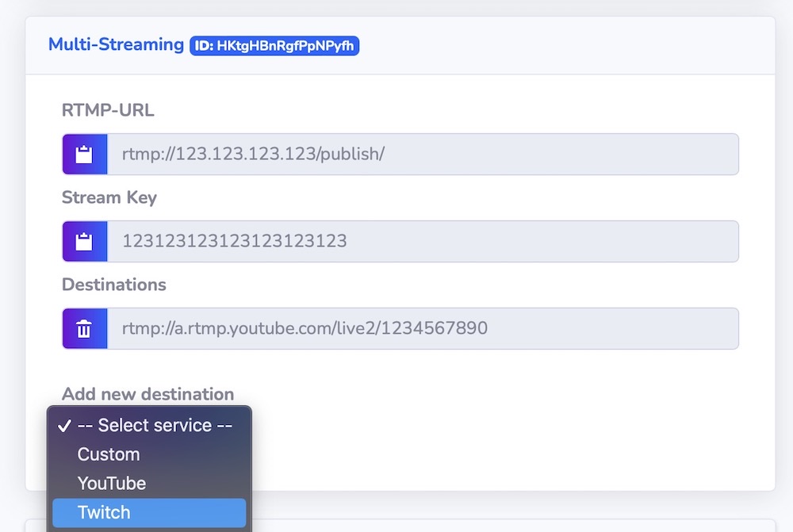Click the RTMP-URL label
Screen dimensions: 793x532
[108, 110]
